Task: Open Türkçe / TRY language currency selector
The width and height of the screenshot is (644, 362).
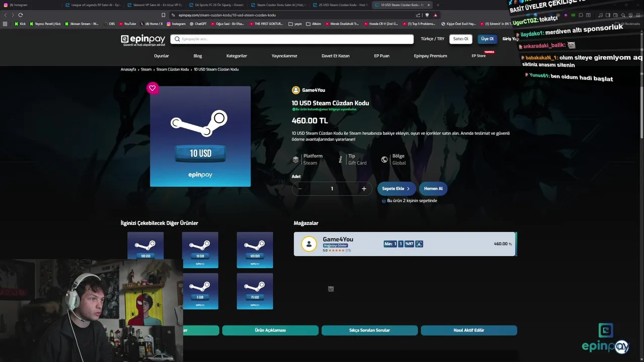Action: click(433, 39)
